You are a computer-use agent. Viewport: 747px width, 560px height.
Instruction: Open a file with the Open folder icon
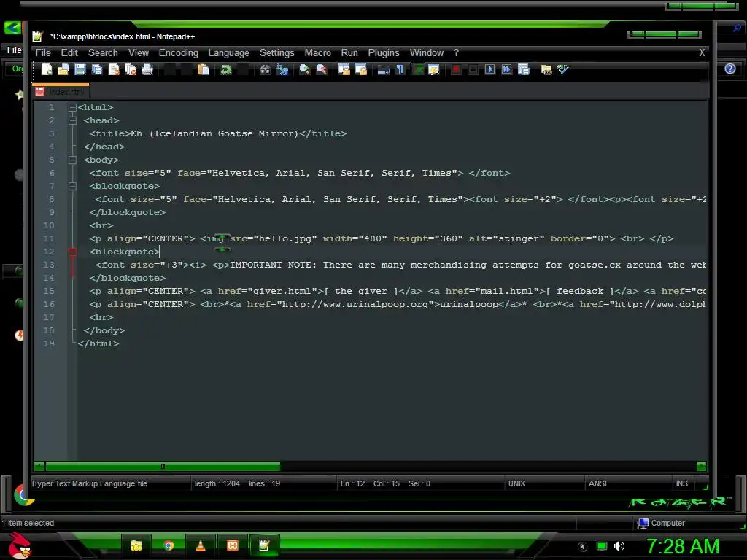pyautogui.click(x=63, y=69)
